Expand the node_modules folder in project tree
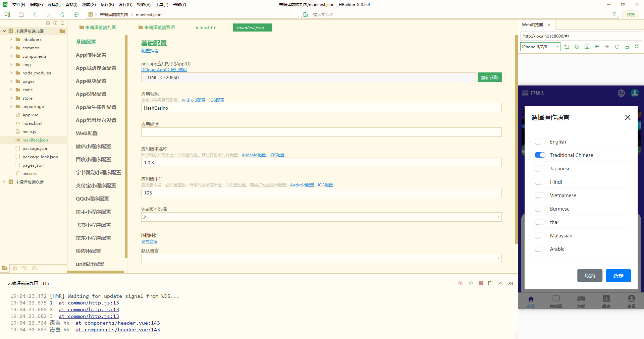 click(x=11, y=73)
